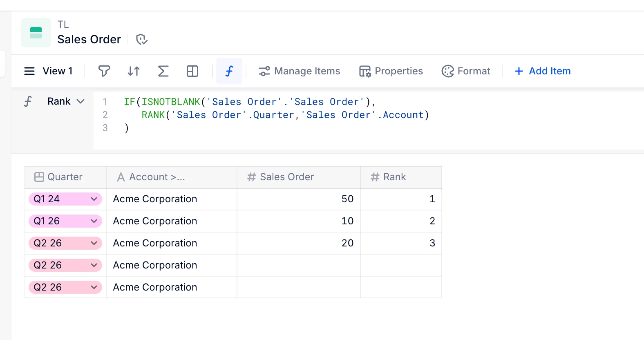Click the Sales Order module icon
Image resolution: width=644 pixels, height=340 pixels.
click(x=36, y=33)
